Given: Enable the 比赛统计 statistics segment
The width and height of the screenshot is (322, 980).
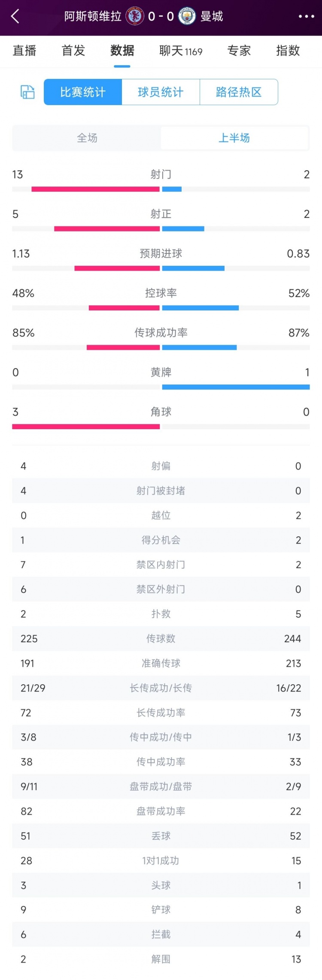Looking at the screenshot, I should click(82, 92).
